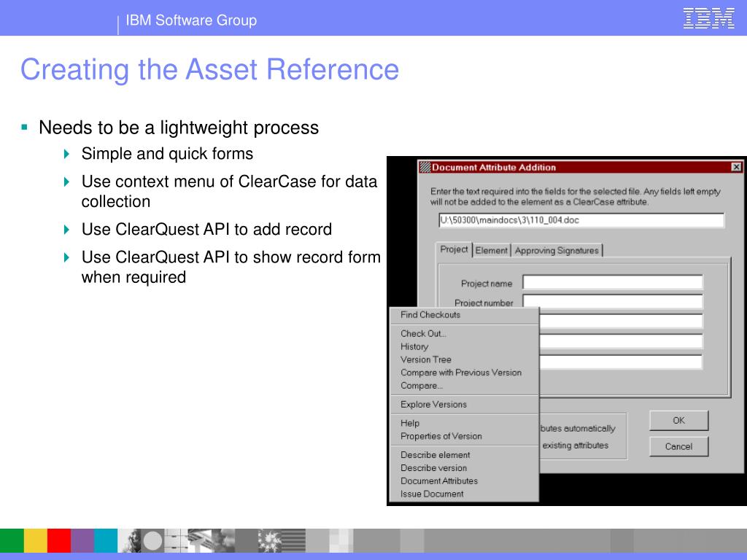Click the 'Simple and quick forms' bullet
Viewport: 747px width, 560px height.
point(167,154)
